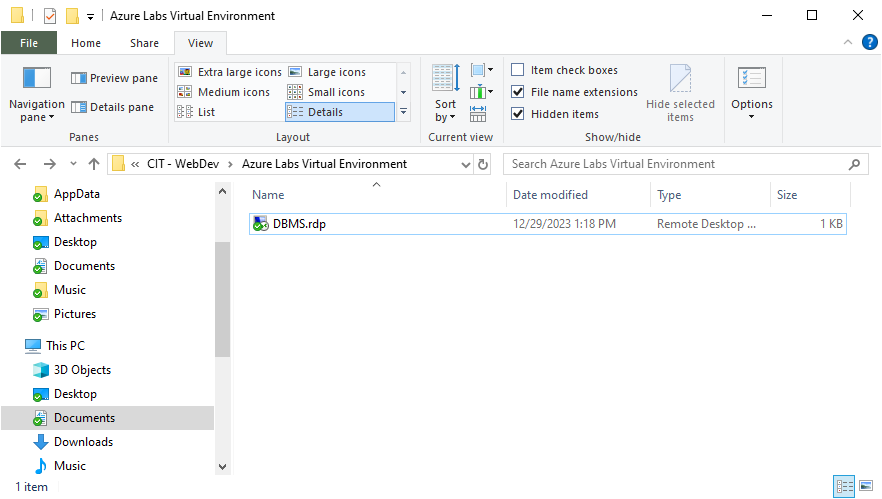
Task: Select Large icons layout
Action: (327, 72)
